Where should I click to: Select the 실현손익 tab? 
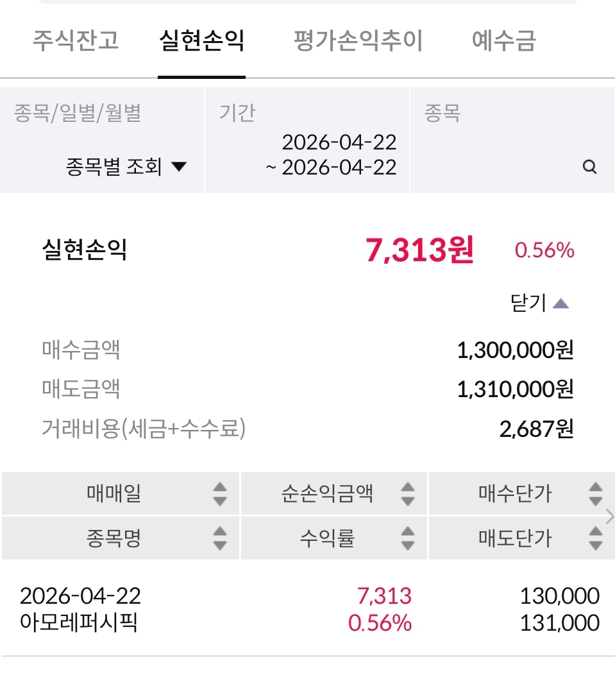coord(201,41)
